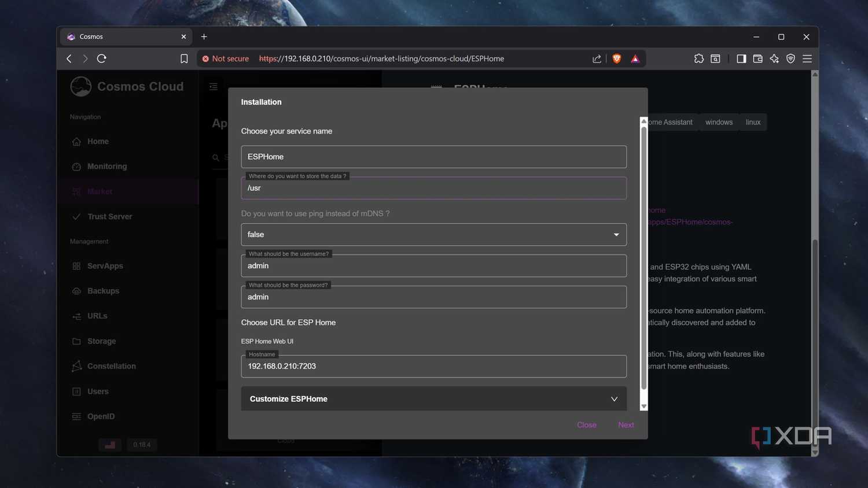Screen dimensions: 868x488
Task: Click the Market search magnifier icon
Action: pyautogui.click(x=216, y=157)
